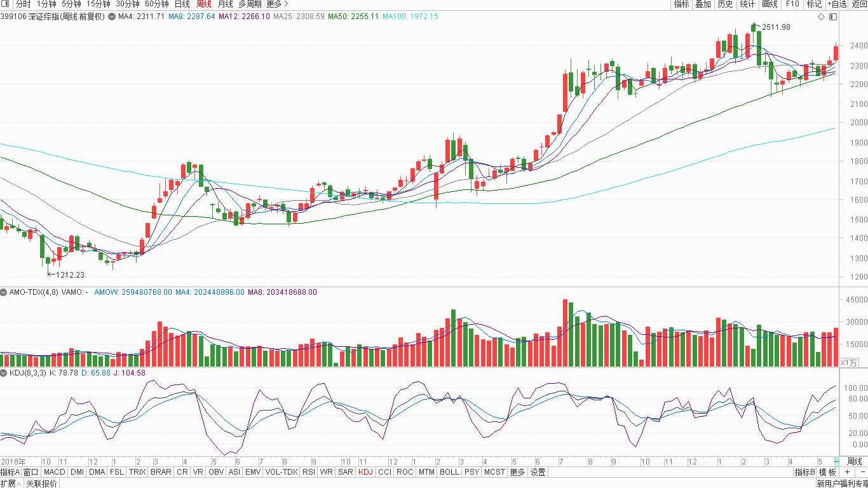Switch indicator to CR

coord(182,472)
